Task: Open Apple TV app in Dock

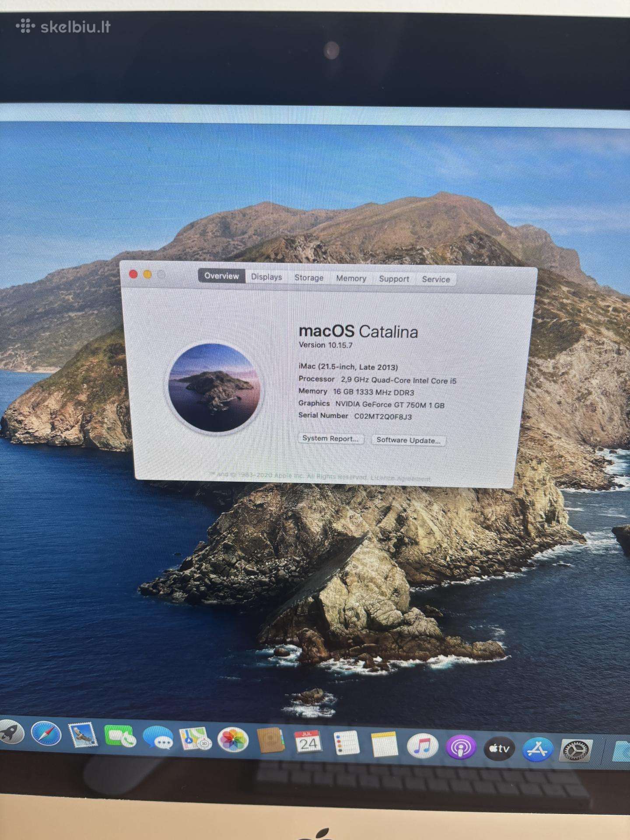Action: [499, 749]
